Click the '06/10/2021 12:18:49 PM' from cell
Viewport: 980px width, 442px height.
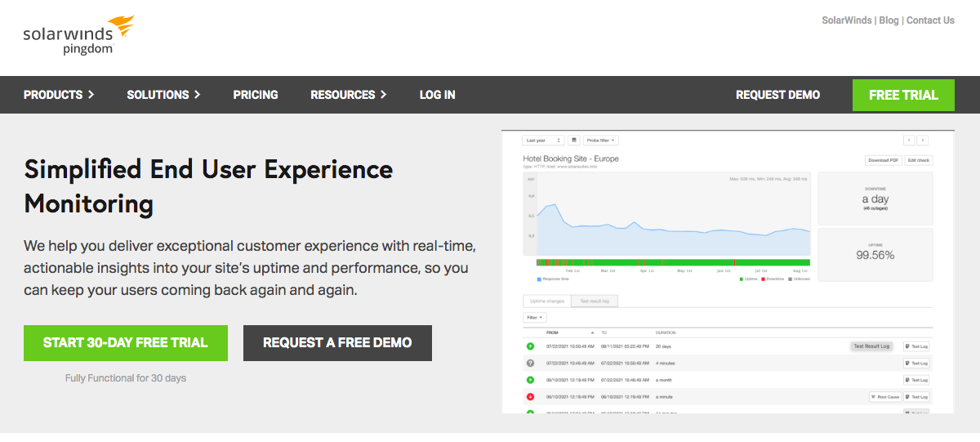click(570, 396)
